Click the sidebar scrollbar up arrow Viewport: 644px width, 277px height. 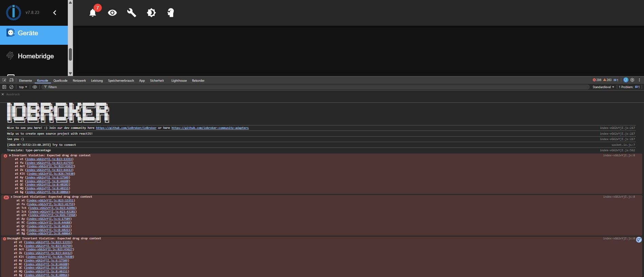pos(70,2)
